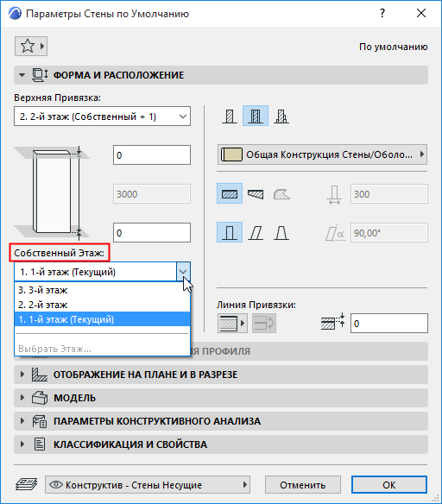Click the ArchiCAD logo in title bar
Image resolution: width=442 pixels, height=504 pixels.
(x=15, y=14)
